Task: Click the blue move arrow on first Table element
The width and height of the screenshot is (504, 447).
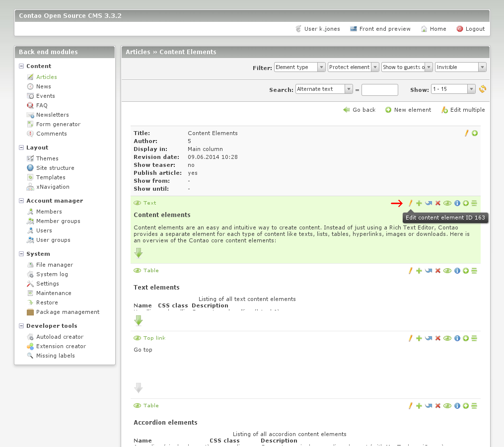Action: [x=428, y=271]
